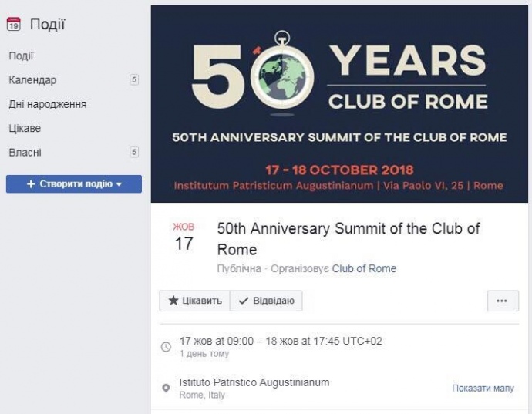The image size is (532, 414).
Task: Open the Створити подію dropdown arrow
Action: click(x=119, y=184)
